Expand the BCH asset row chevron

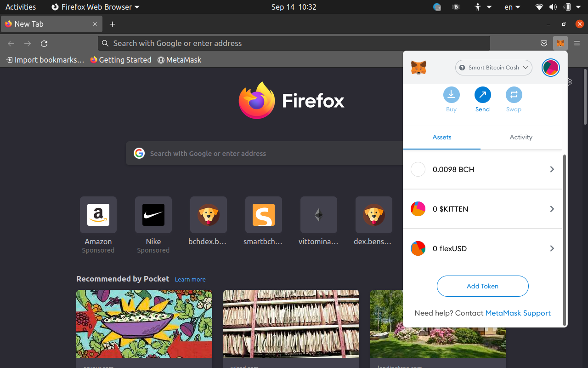(x=552, y=169)
